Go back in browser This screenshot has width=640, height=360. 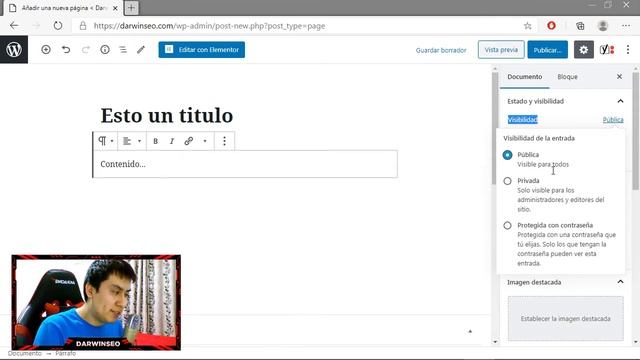tap(14, 26)
